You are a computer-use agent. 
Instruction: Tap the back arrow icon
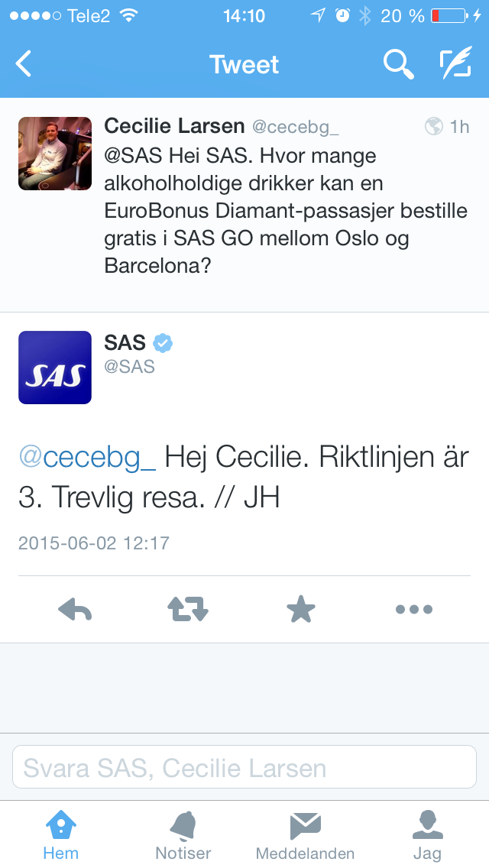tap(24, 64)
